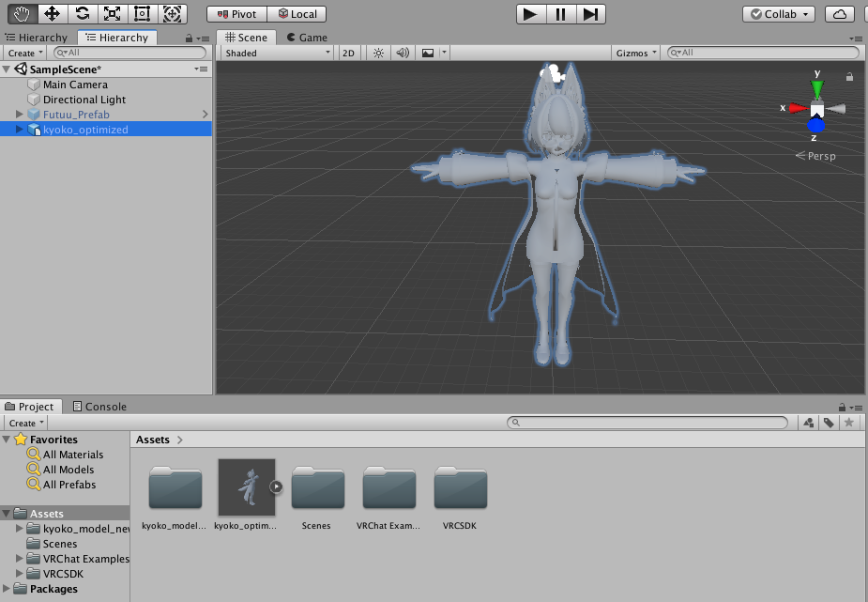Open Futuu_Prefab prefab mode arrow
The height and width of the screenshot is (602, 868).
pyautogui.click(x=205, y=114)
